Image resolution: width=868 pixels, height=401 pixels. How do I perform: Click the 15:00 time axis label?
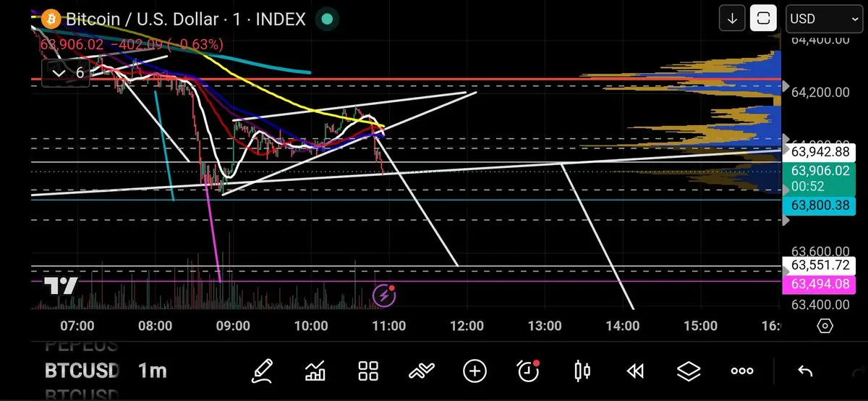click(700, 326)
